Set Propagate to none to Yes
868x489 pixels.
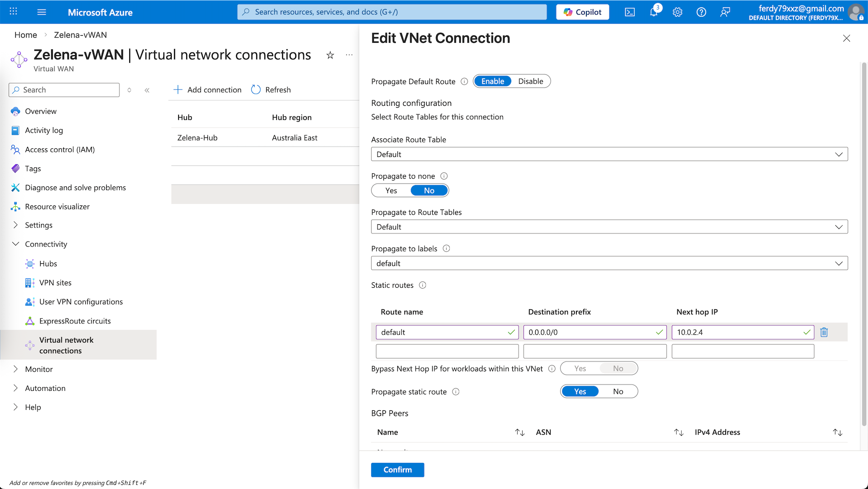click(391, 190)
